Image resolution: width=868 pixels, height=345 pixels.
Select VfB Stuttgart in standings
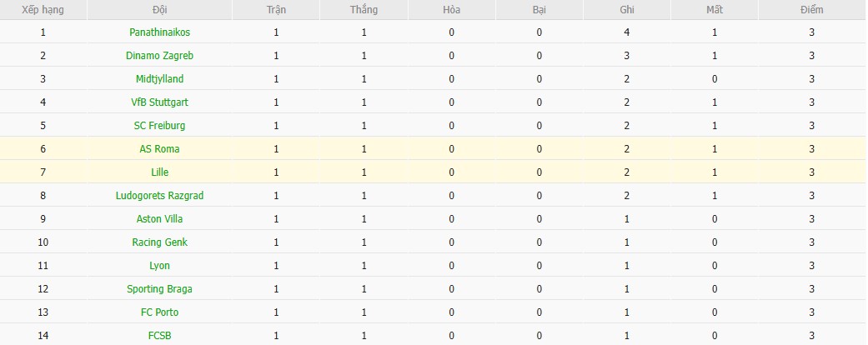(159, 102)
